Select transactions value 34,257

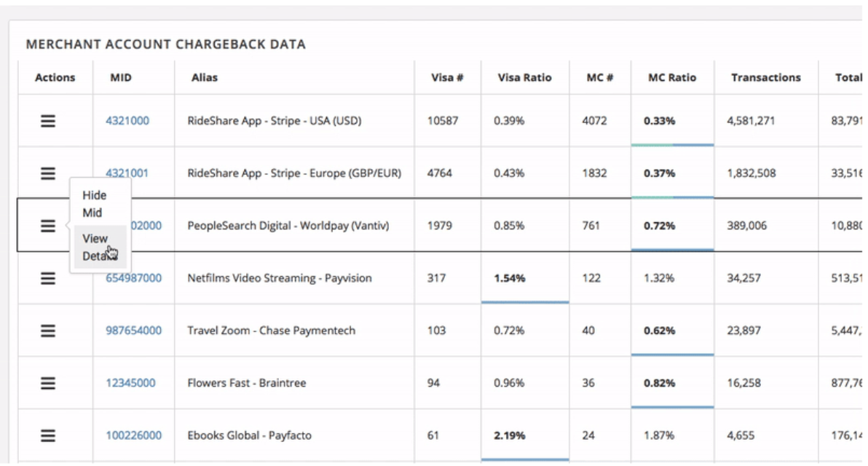click(x=744, y=278)
